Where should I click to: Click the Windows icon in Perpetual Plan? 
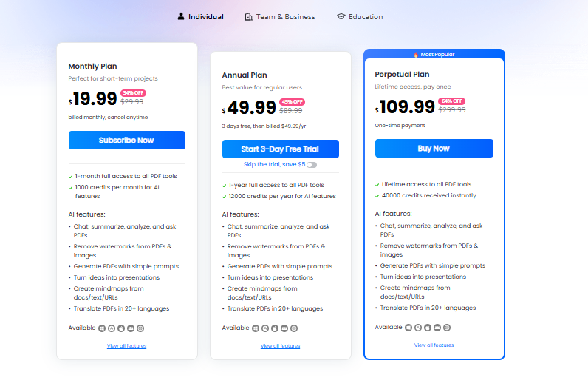coord(408,327)
